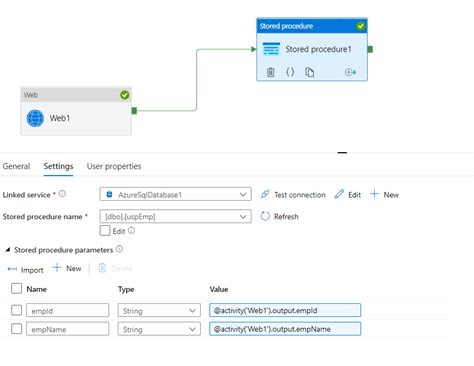Click the Value column header
Image resolution: width=474 pixels, height=366 pixels.
219,289
